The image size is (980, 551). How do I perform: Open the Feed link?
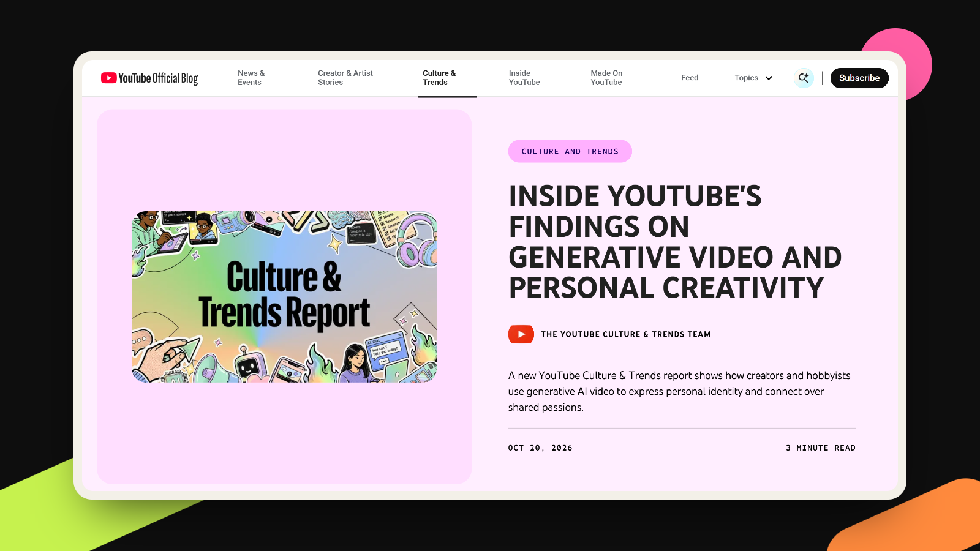690,78
